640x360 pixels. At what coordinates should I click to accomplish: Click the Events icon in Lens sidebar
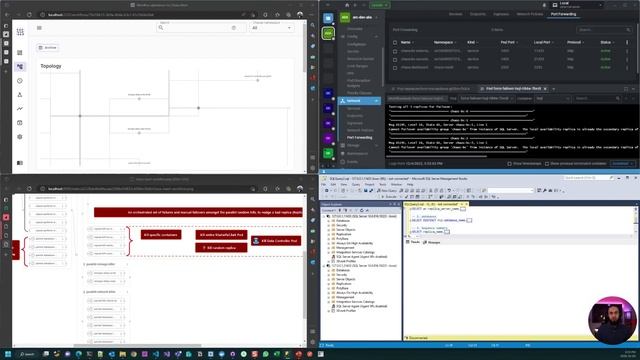(x=342, y=162)
